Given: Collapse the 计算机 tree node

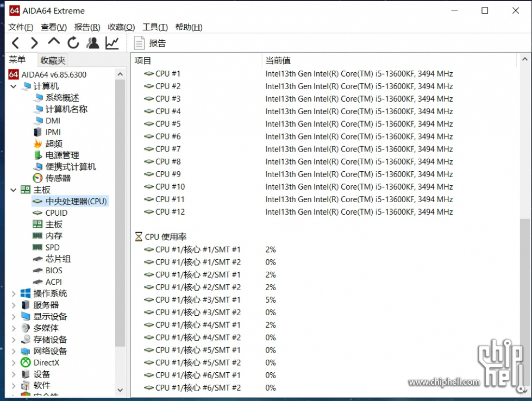Looking at the screenshot, I should 14,86.
